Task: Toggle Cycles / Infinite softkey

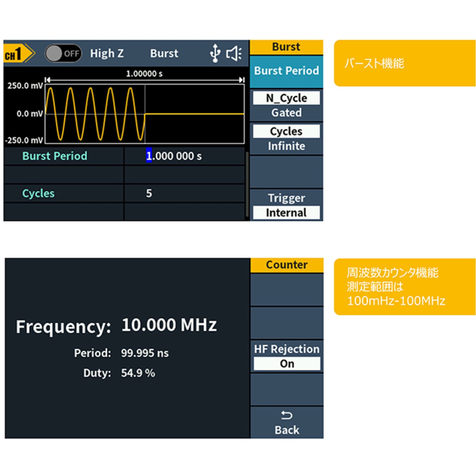Action: 286,139
